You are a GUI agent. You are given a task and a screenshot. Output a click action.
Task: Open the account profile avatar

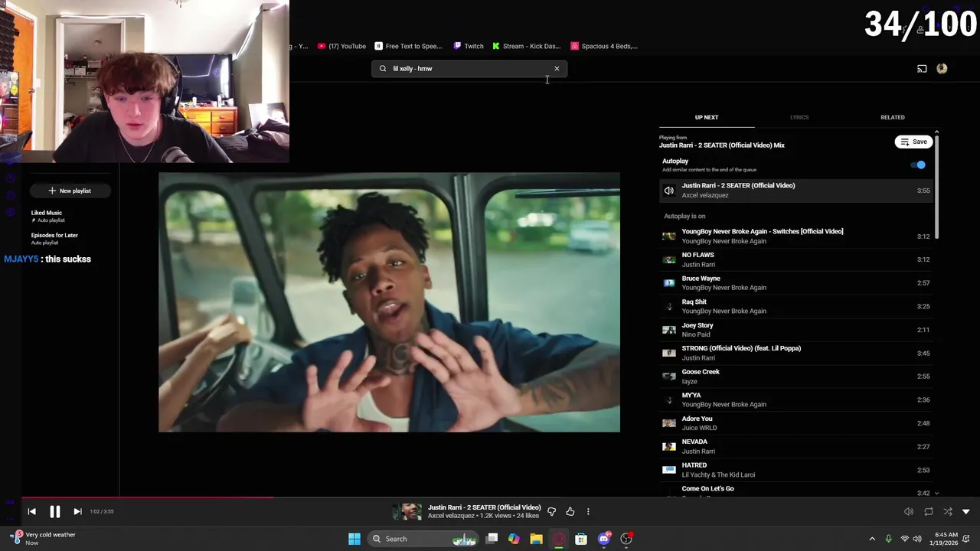942,69
